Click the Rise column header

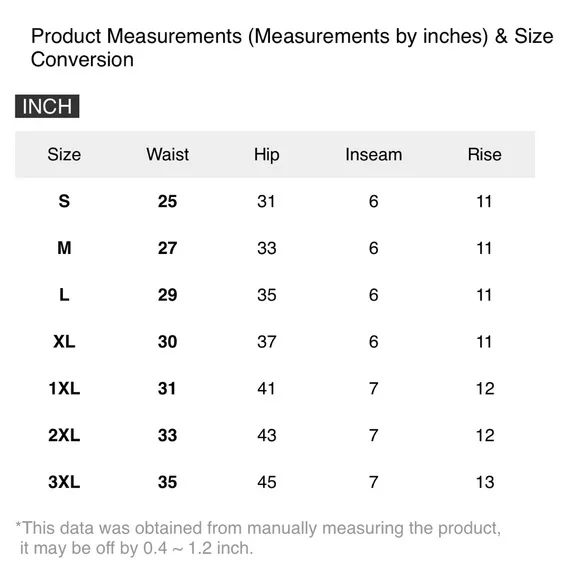(485, 154)
